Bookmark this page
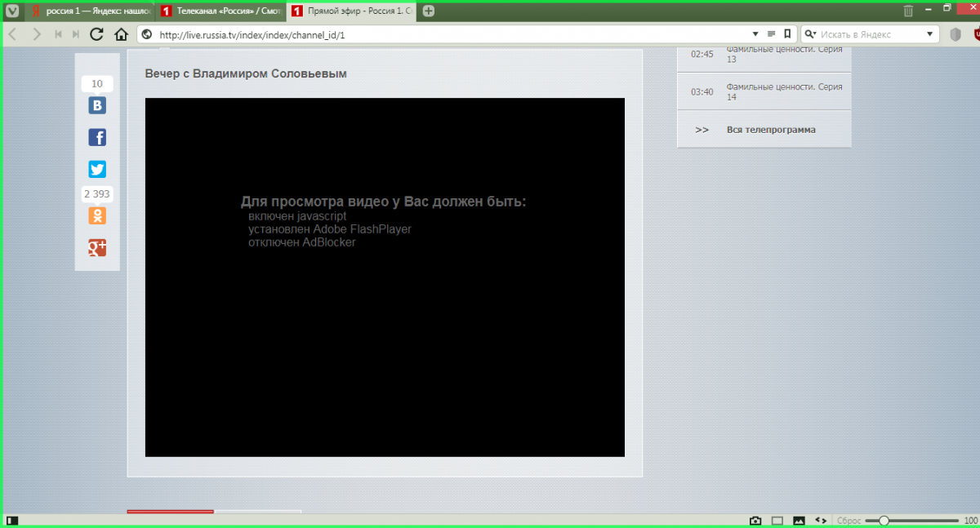 [x=787, y=34]
